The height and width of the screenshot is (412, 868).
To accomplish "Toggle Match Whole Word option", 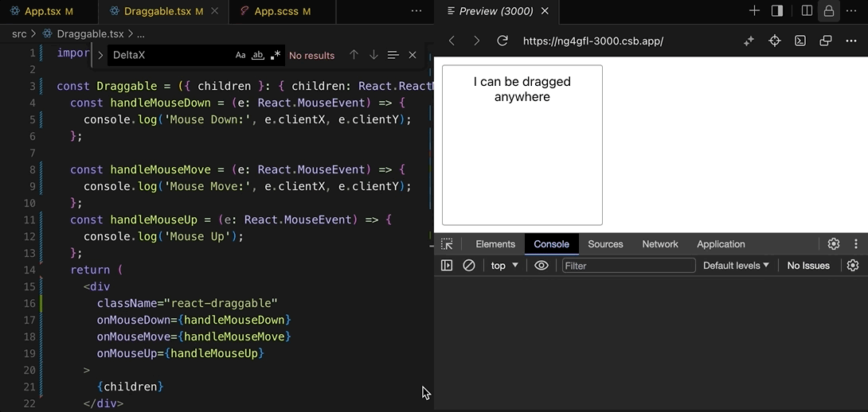I will tap(258, 55).
